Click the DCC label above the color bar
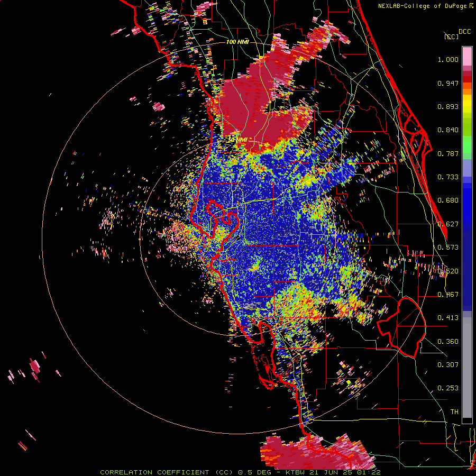This screenshot has height=476, width=476. click(x=465, y=32)
